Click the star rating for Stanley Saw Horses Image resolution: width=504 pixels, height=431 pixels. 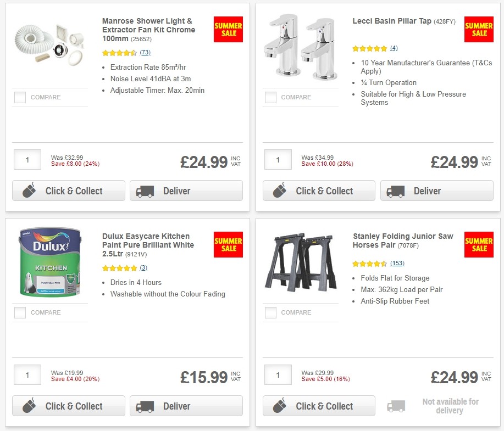[x=369, y=264]
